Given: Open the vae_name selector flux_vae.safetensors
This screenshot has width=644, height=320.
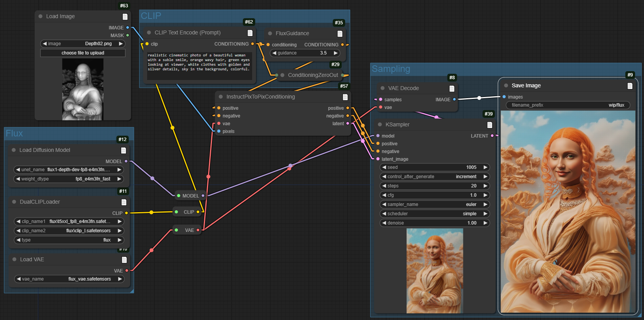Looking at the screenshot, I should tap(69, 279).
